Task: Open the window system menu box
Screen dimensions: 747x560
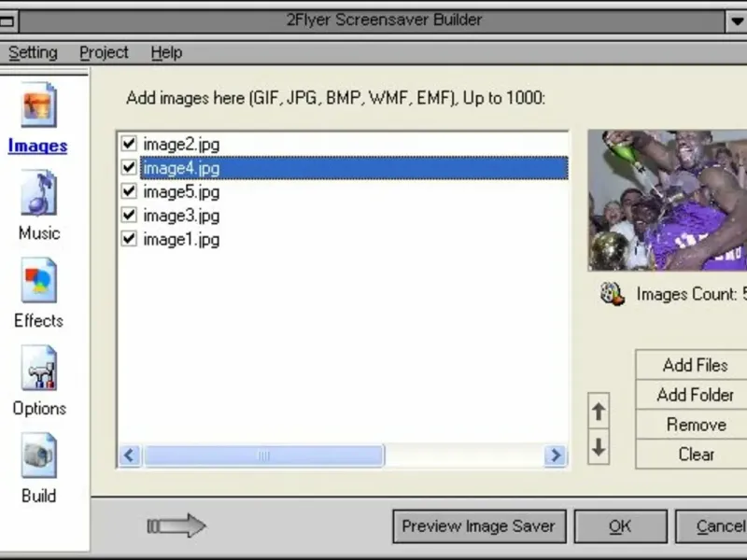Action: [8, 21]
